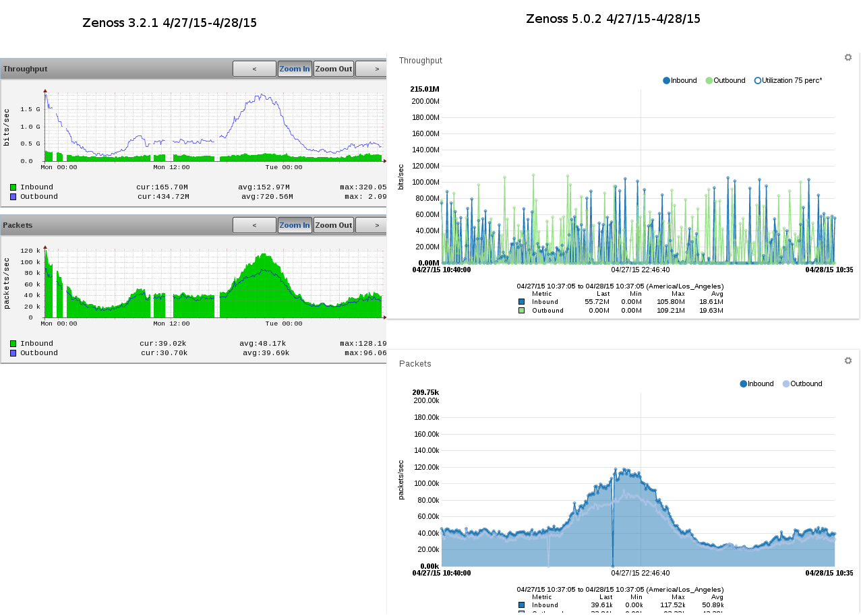Click green Inbound swatch under old Throughput graph
The height and width of the screenshot is (616, 861).
tap(13, 187)
